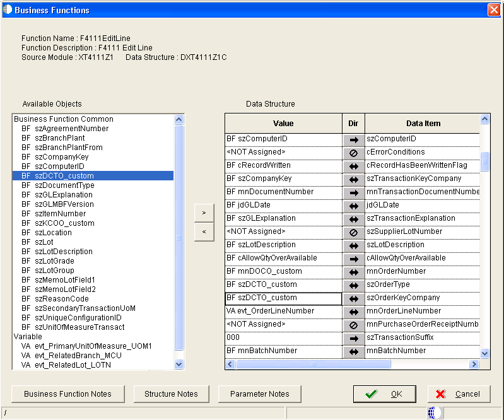Click direction icon for mnPurchaseOrderReceiptNumber row
This screenshot has width=504, height=420.
(x=354, y=325)
